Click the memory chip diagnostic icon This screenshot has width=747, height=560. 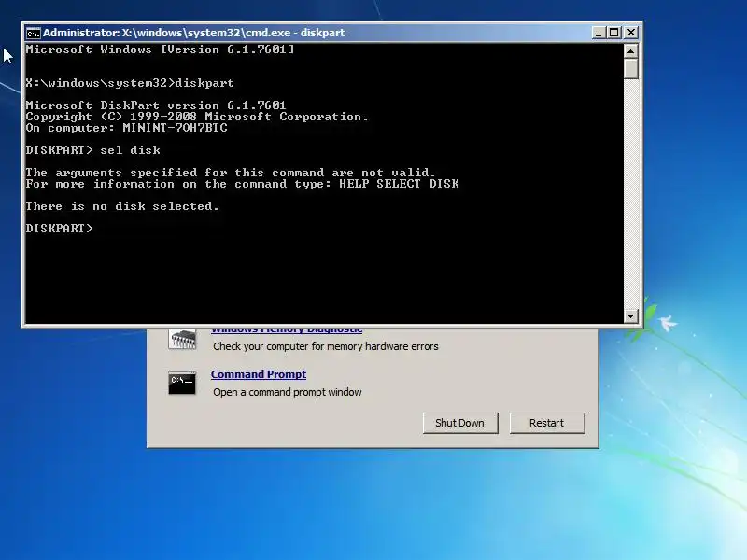click(x=182, y=340)
